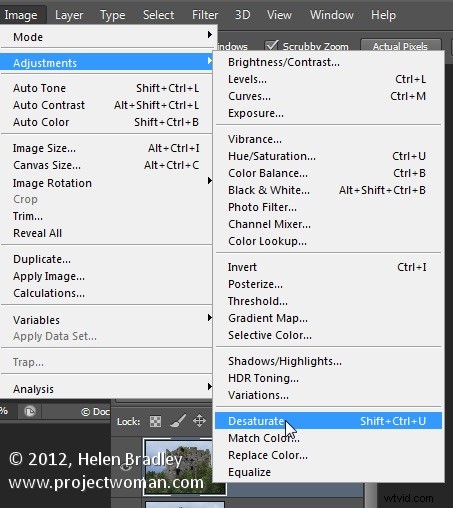
Task: Click the status bar preview icon
Action: [30, 412]
